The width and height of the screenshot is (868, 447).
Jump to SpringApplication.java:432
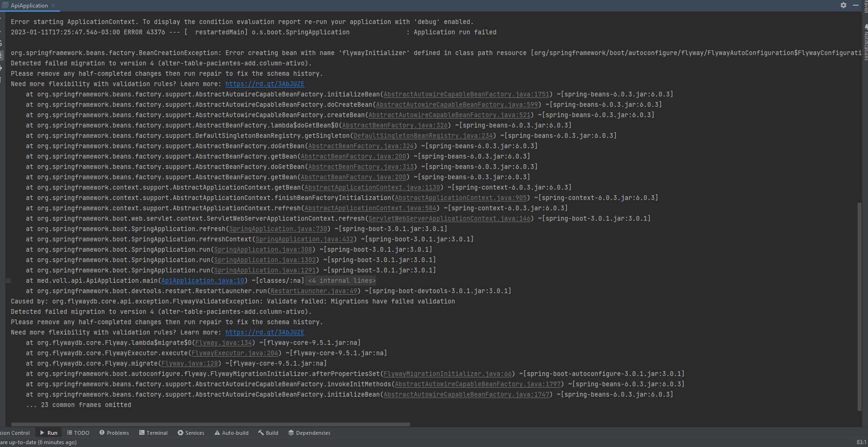tap(305, 239)
